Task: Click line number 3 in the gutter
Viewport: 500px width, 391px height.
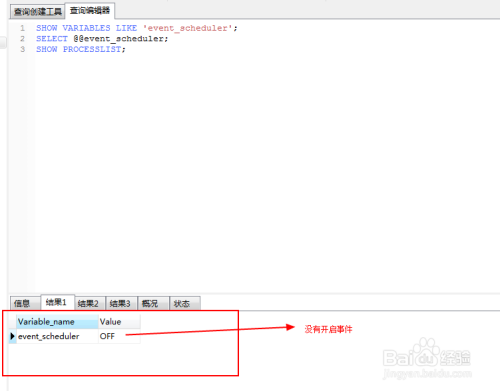Action: point(22,49)
